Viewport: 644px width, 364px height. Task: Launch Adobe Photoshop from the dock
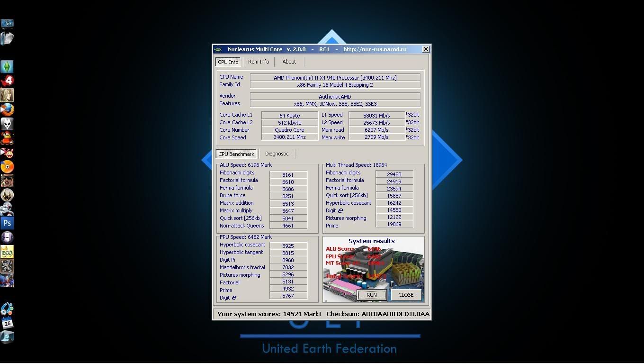(x=7, y=223)
